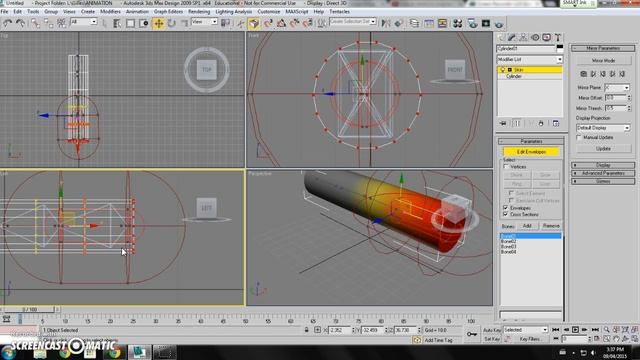Enable the Manual Update checkbox
This screenshot has height=360, width=640.
(579, 138)
